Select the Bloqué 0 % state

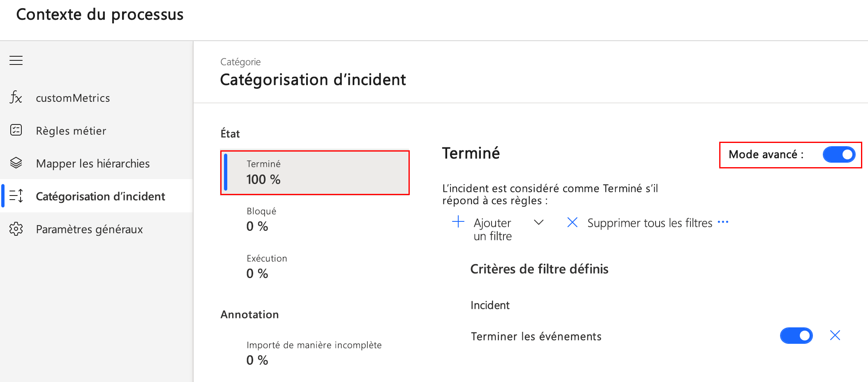(315, 219)
